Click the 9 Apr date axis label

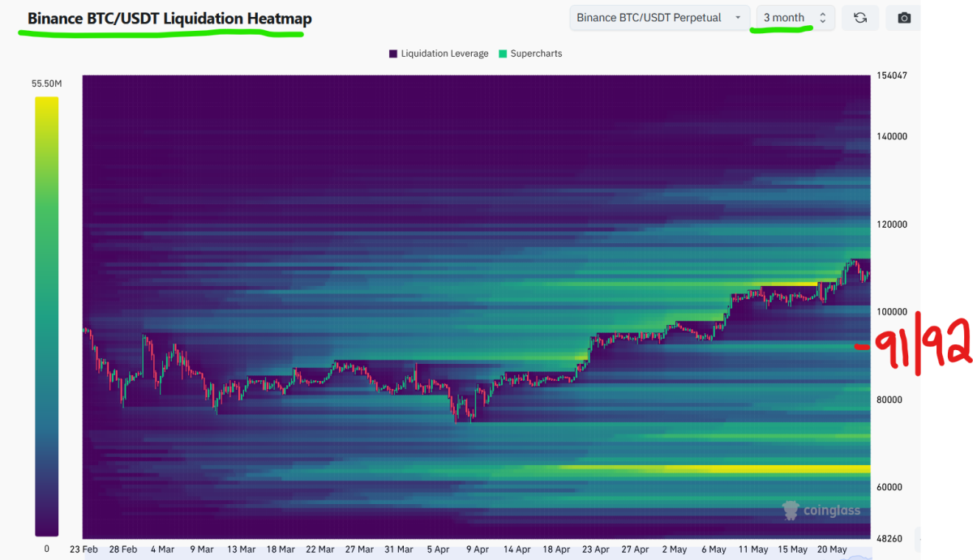477,549
